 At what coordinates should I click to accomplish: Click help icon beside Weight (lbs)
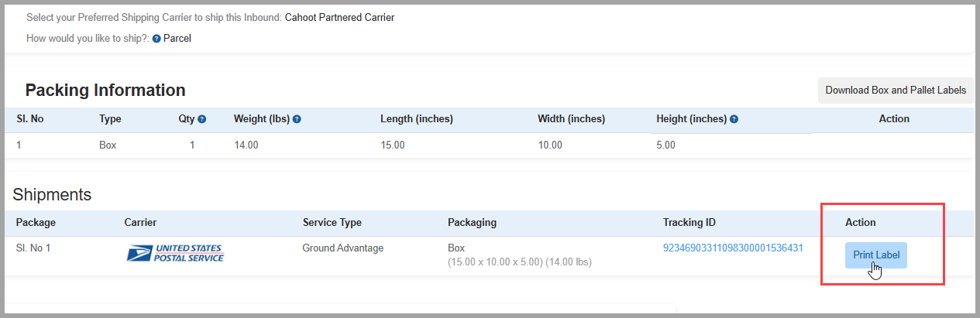tap(297, 119)
